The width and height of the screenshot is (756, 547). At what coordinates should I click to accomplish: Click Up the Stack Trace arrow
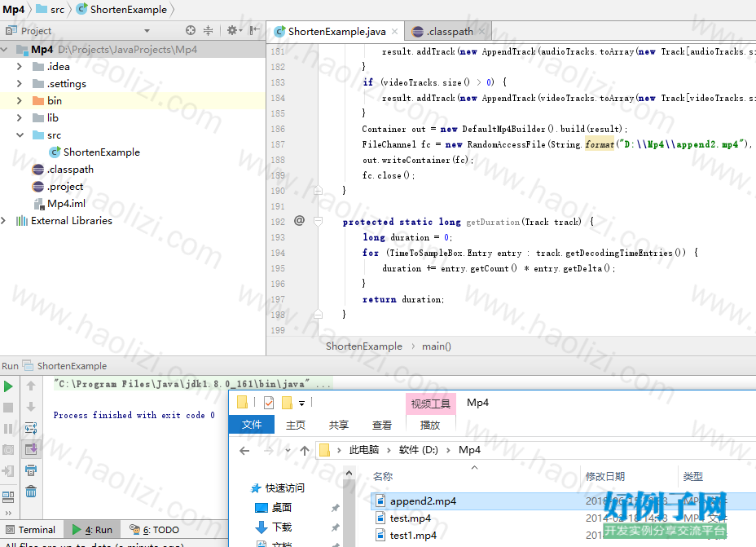pos(31,386)
